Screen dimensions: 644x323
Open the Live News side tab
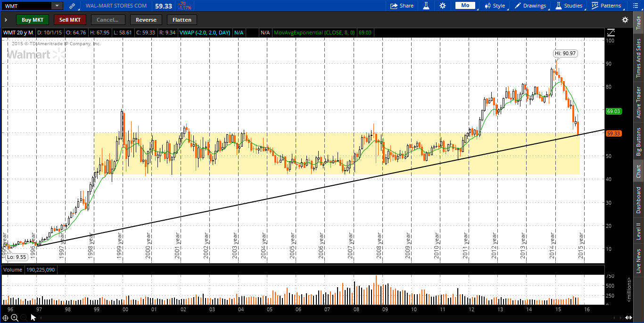coord(639,261)
